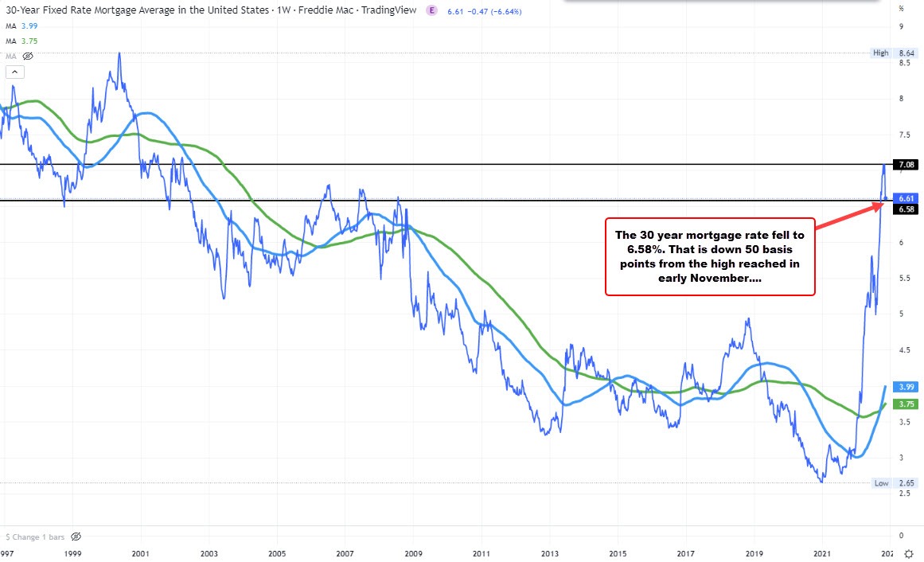The image size is (924, 562).
Task: Click the purple E badge beside the title
Action: tap(432, 10)
